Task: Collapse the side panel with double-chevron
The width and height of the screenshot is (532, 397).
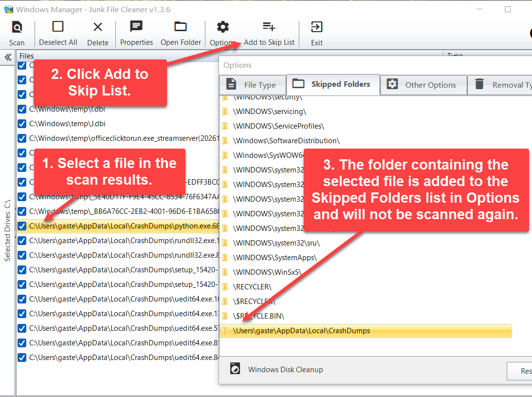Action: 8,57
